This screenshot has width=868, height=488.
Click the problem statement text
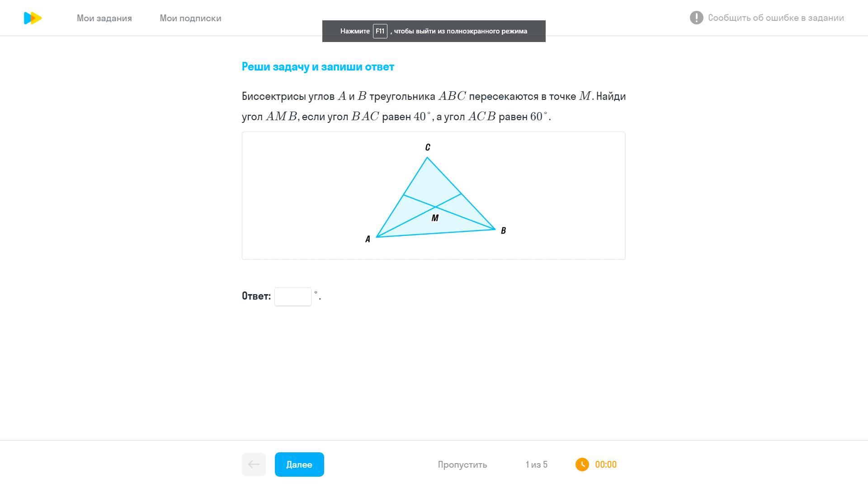(433, 106)
